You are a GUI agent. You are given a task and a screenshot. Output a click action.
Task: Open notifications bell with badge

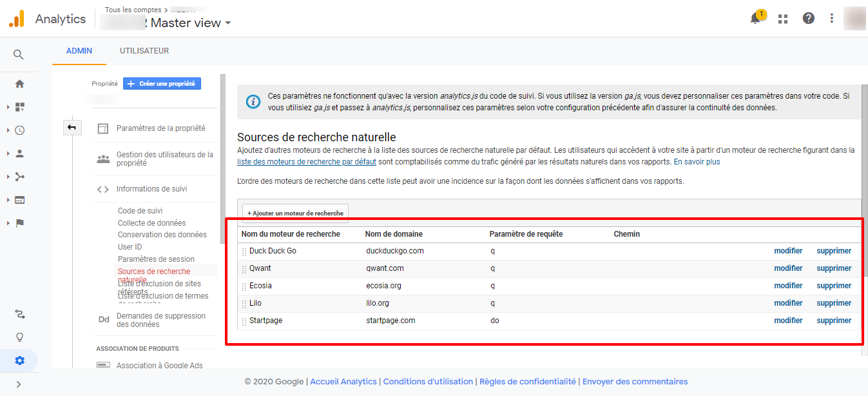tap(756, 18)
